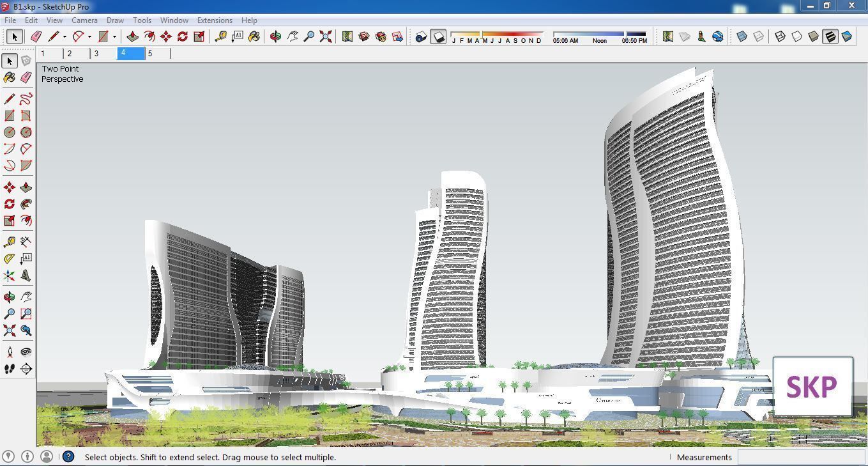
Task: Switch to Monochrome style
Action: (x=847, y=37)
